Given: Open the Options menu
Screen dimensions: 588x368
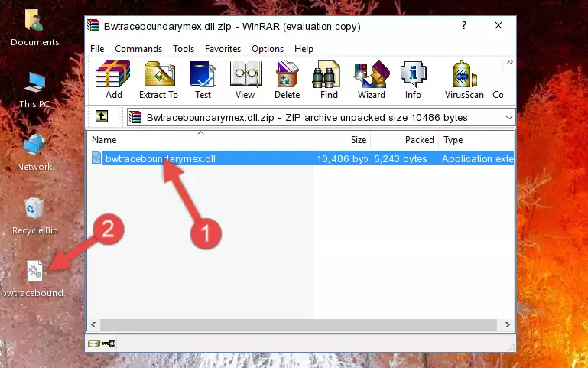Looking at the screenshot, I should click(x=268, y=49).
